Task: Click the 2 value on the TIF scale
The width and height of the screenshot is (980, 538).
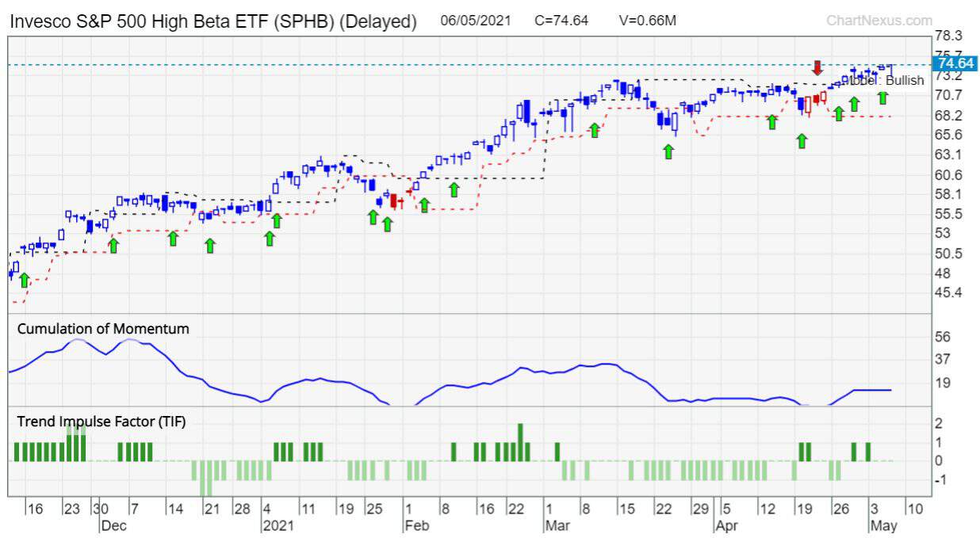Action: click(x=939, y=422)
